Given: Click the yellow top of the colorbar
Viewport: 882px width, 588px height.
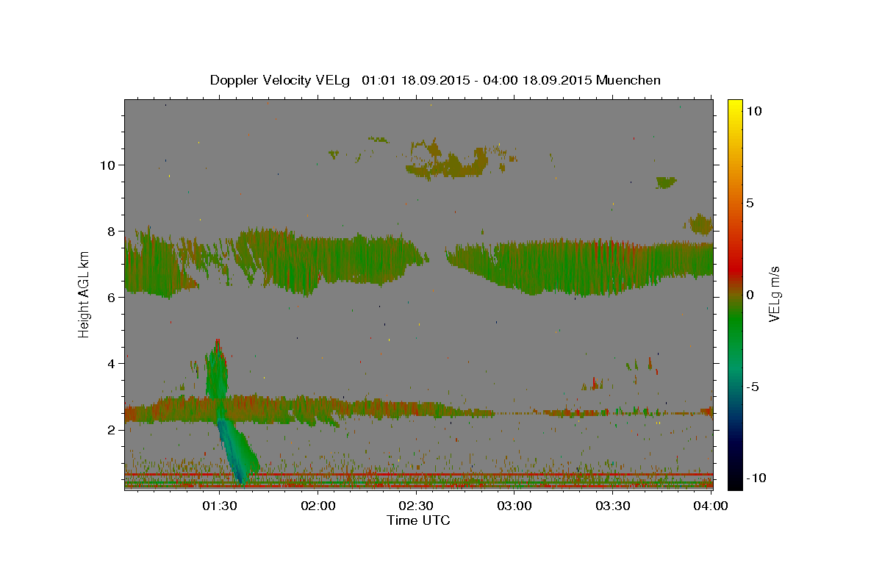Looking at the screenshot, I should click(734, 107).
